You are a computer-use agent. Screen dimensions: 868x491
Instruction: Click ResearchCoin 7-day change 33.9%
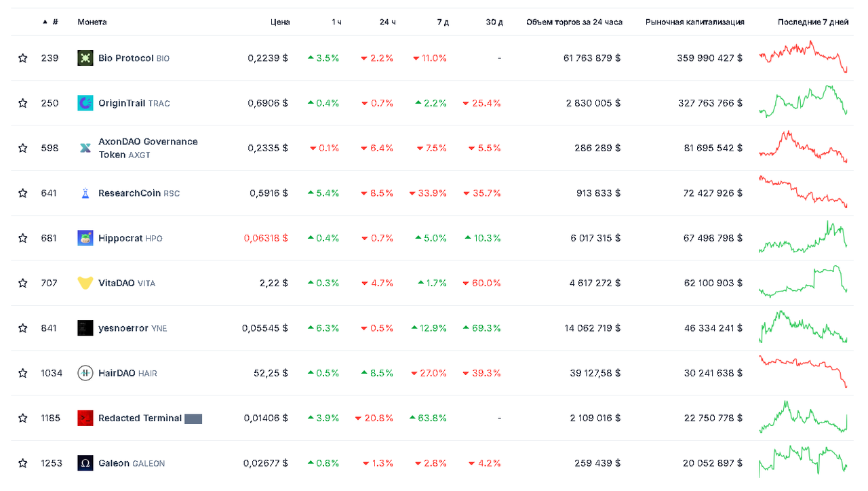point(428,193)
